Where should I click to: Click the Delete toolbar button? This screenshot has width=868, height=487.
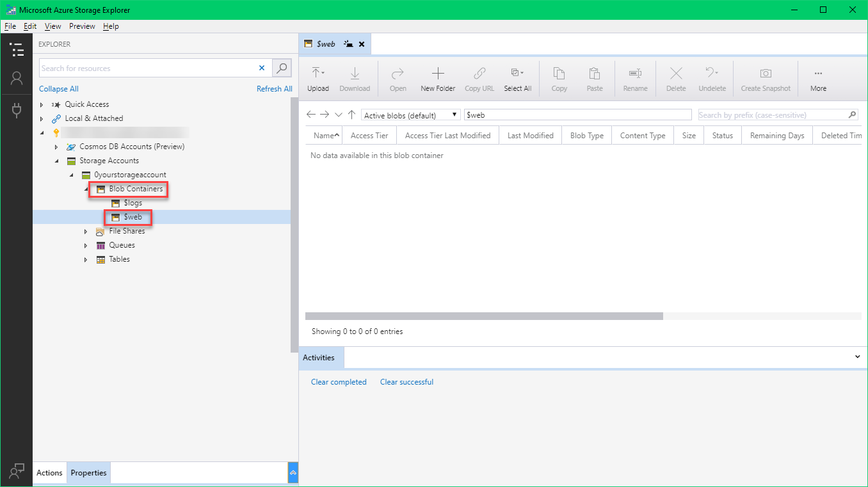point(676,79)
